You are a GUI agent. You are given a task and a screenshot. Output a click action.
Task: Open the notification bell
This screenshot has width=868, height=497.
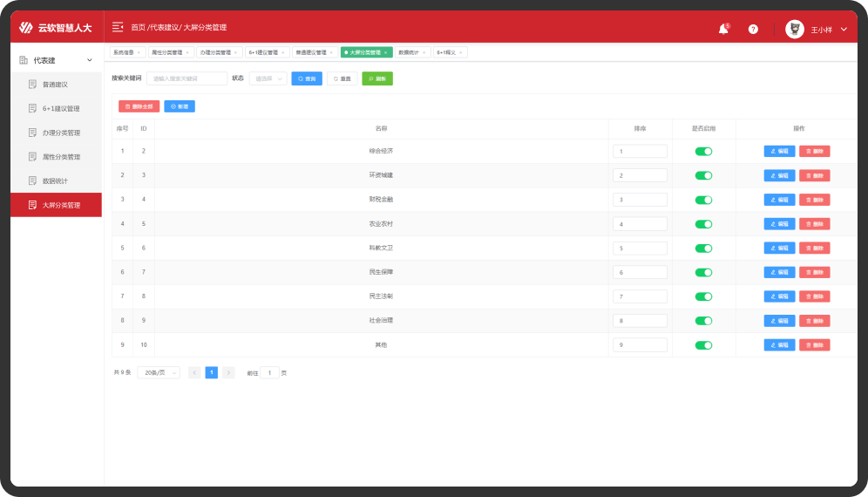click(x=723, y=29)
